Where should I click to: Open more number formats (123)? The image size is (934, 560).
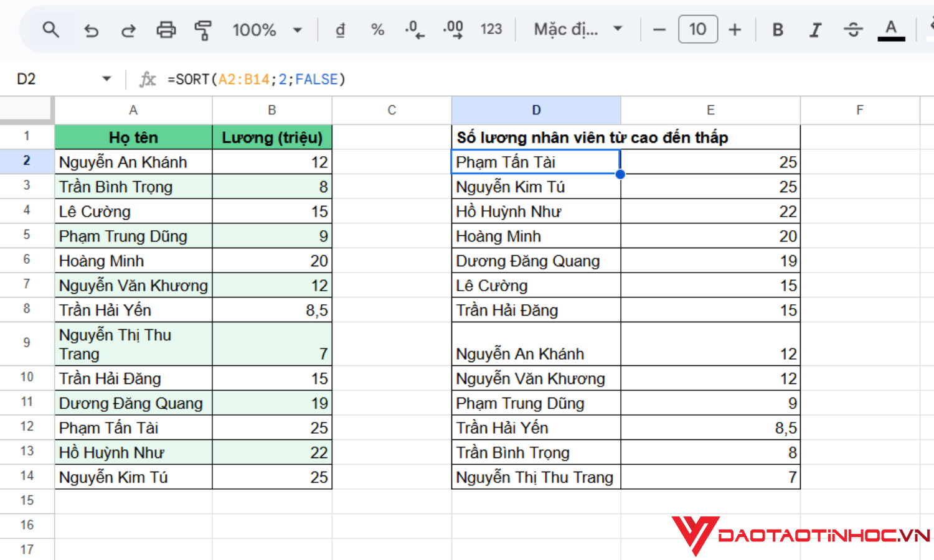(x=491, y=30)
